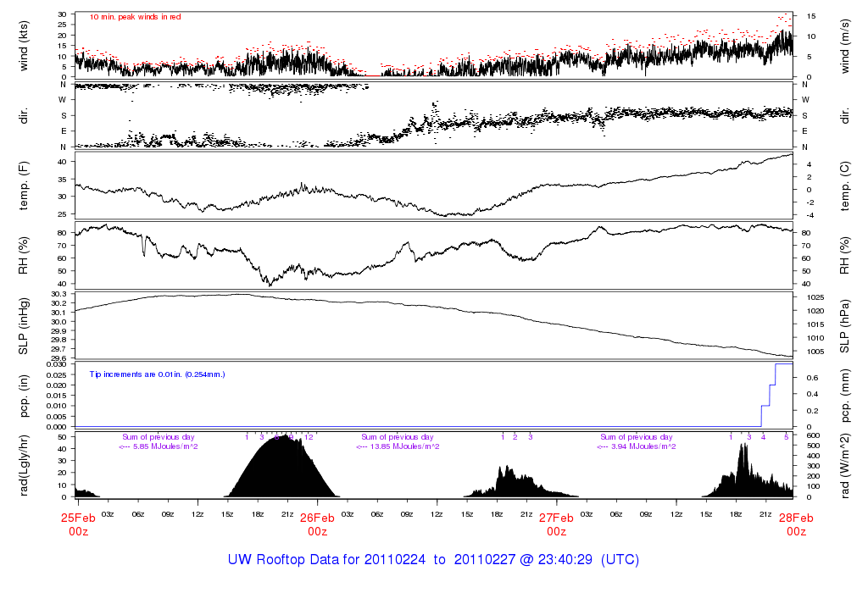
Task: Click the precipitation step line at top
Action: coord(784,364)
